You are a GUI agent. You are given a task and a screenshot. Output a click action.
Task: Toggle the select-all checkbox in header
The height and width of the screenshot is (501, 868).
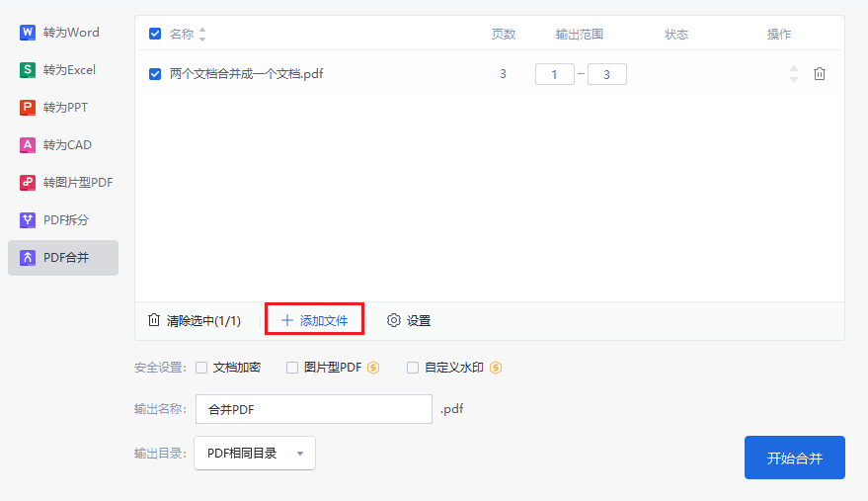point(155,34)
